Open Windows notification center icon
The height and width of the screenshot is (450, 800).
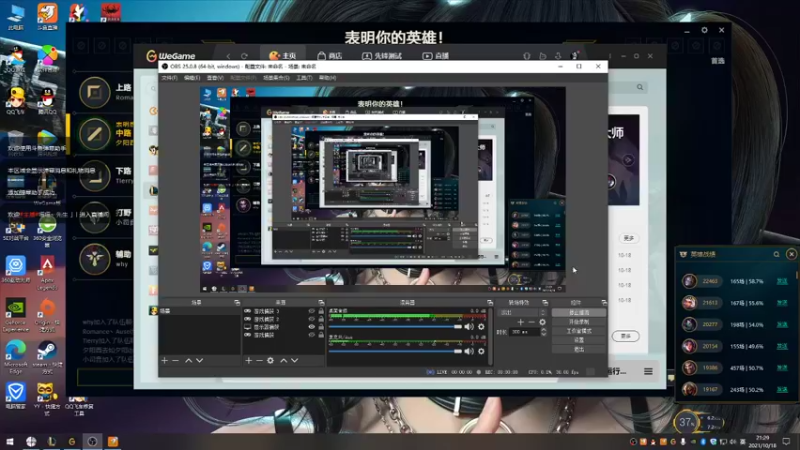[786, 441]
